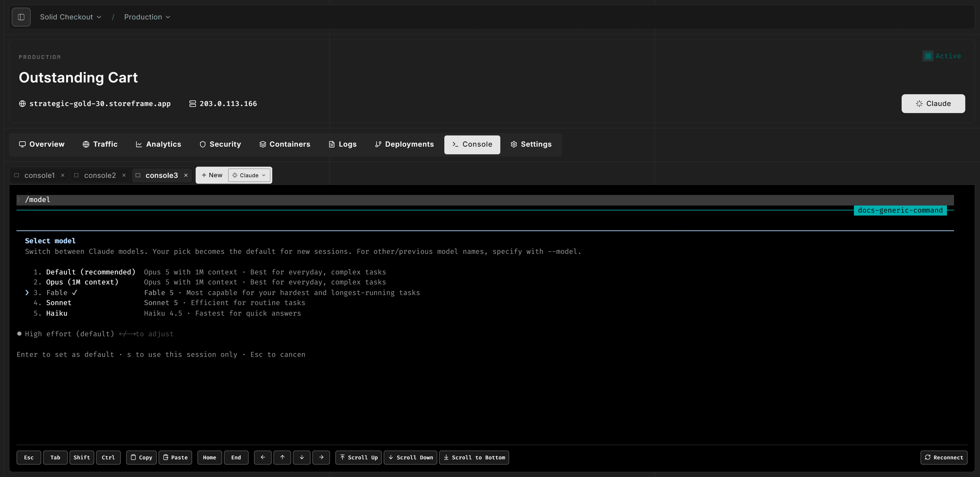This screenshot has width=980, height=477.
Task: Click the right arrow key icon
Action: 321,458
